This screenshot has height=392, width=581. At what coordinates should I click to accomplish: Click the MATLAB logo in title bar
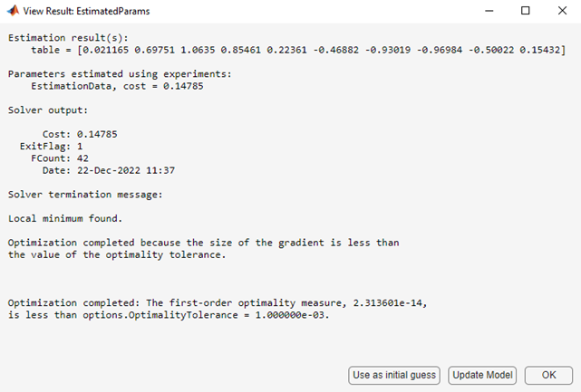click(x=14, y=11)
